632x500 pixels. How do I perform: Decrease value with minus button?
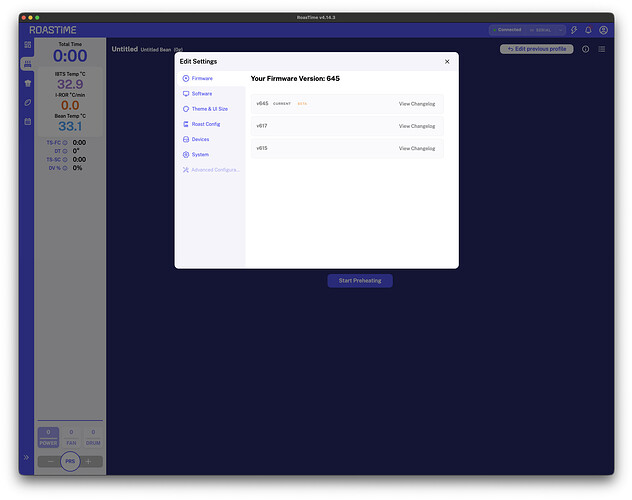click(50, 462)
